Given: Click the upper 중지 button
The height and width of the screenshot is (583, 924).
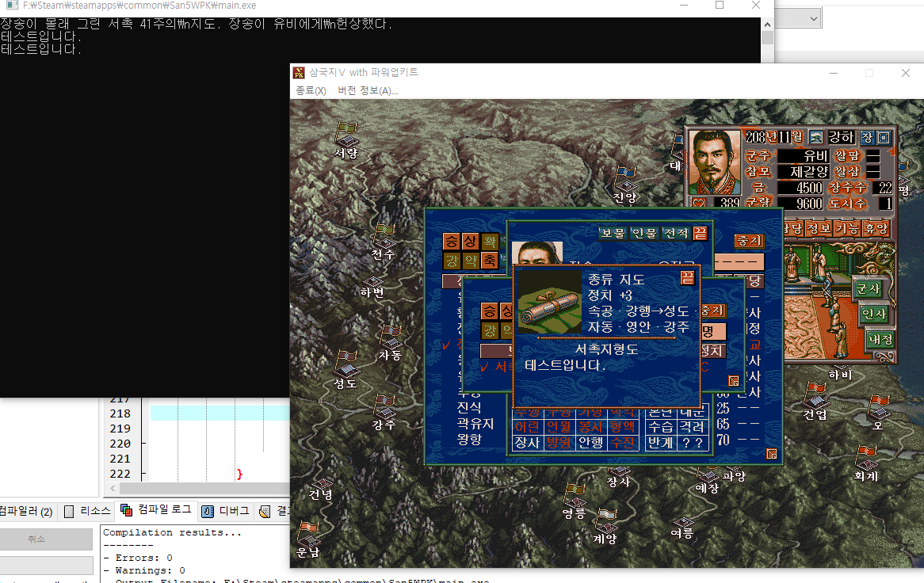Looking at the screenshot, I should (x=750, y=241).
